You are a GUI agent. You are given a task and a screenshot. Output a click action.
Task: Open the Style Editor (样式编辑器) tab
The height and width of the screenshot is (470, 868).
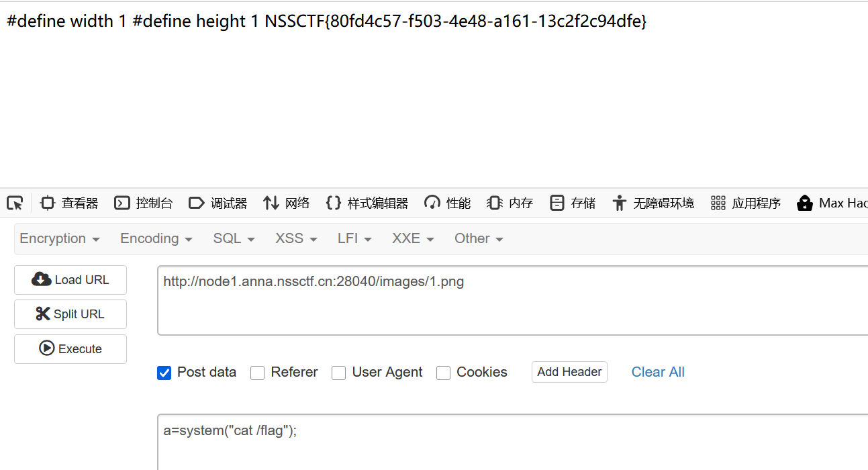click(x=367, y=203)
